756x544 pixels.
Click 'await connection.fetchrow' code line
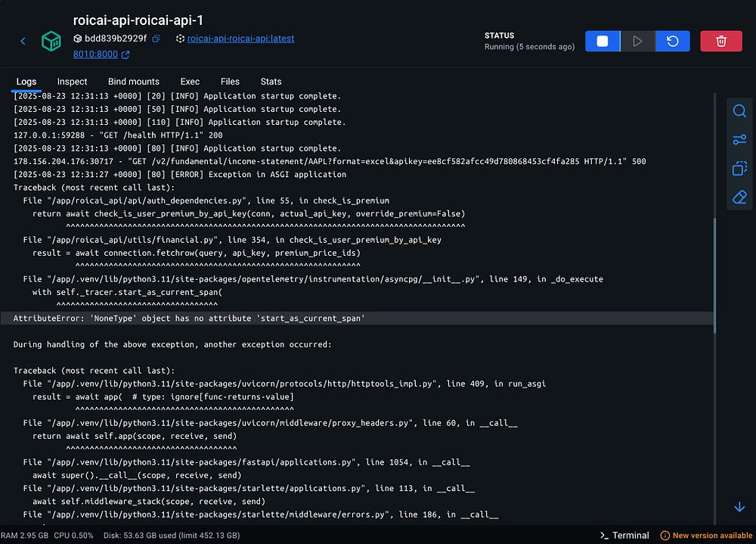point(197,253)
